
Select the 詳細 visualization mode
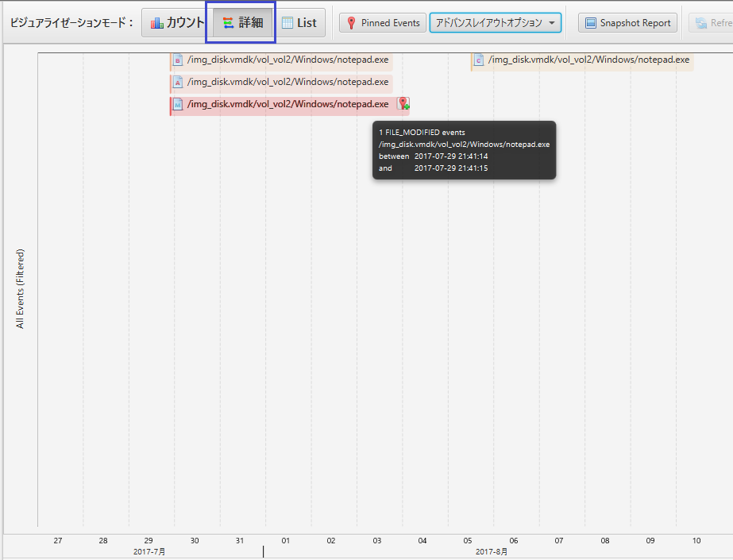243,22
